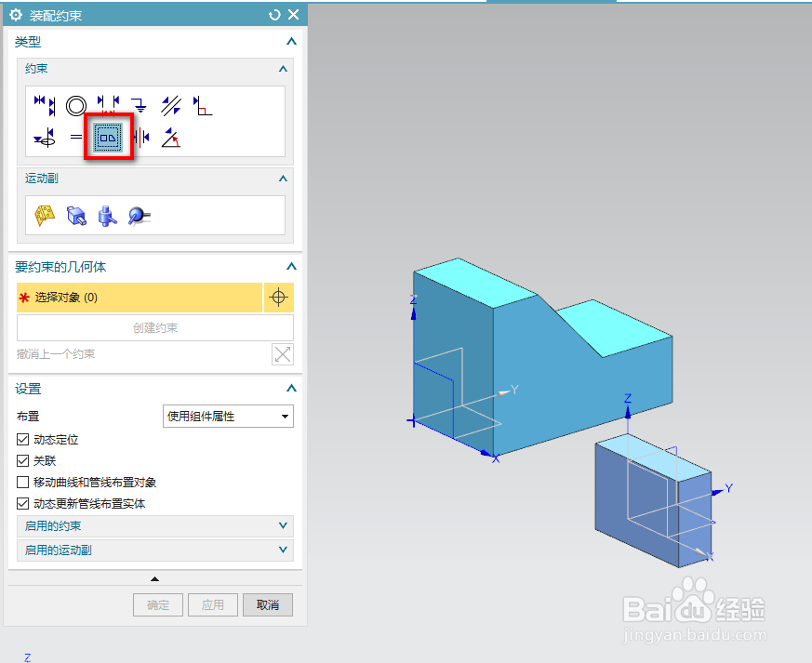Open the 布置 dropdown 使用组件属性
812x663 pixels.
pos(229,417)
